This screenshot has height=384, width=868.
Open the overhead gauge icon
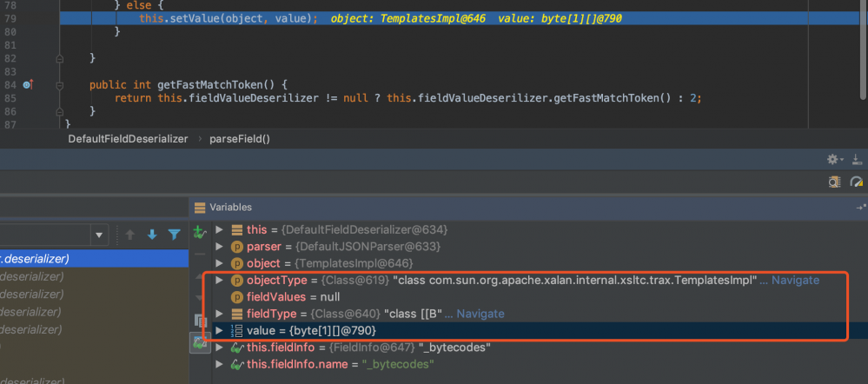click(857, 182)
